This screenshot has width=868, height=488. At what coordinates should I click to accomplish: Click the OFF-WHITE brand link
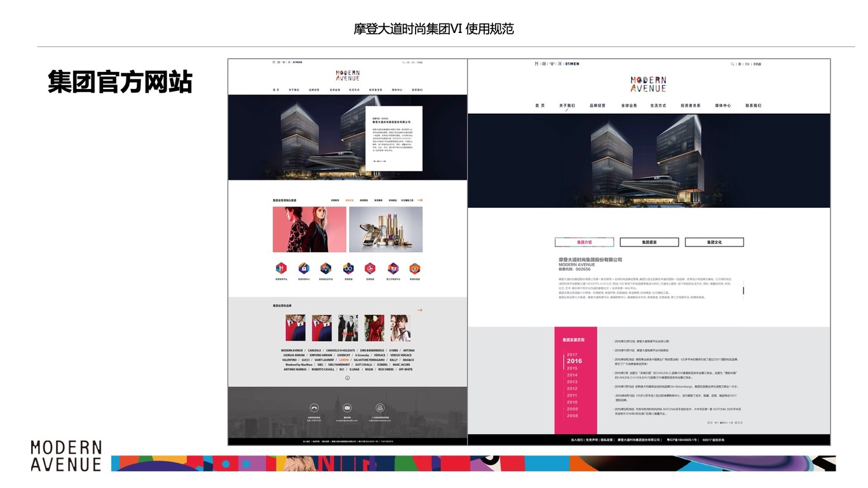point(405,369)
